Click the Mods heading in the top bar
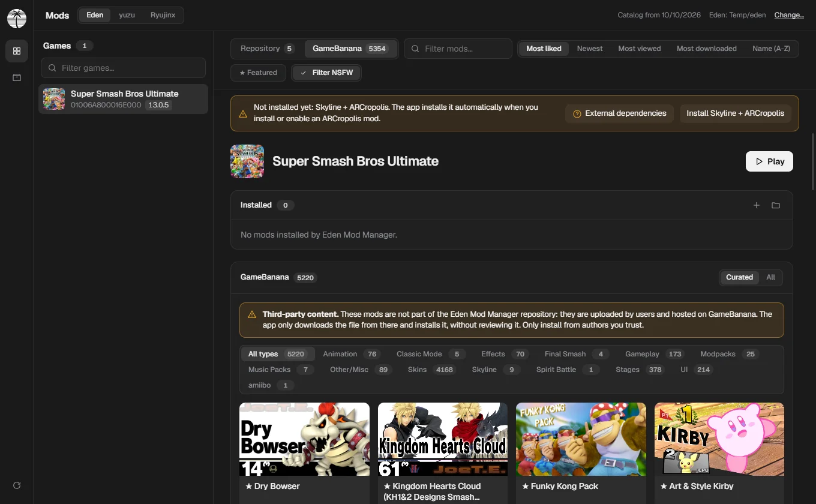816x504 pixels. coord(57,16)
